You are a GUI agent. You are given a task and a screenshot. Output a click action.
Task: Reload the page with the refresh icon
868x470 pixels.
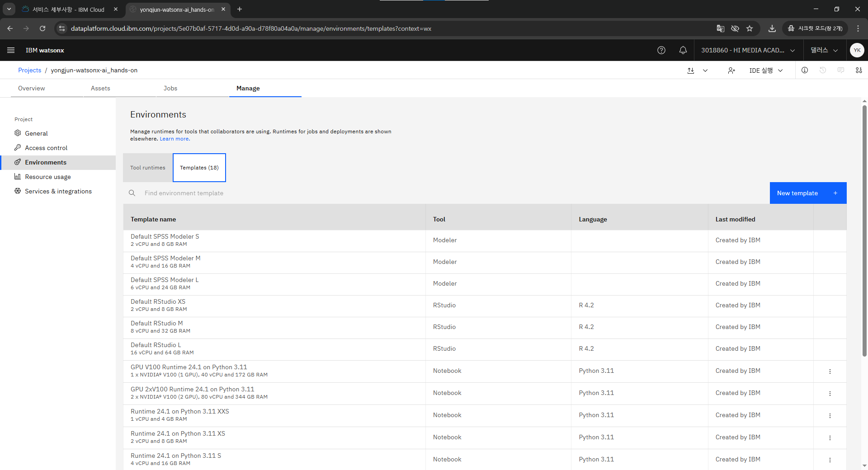(x=42, y=28)
